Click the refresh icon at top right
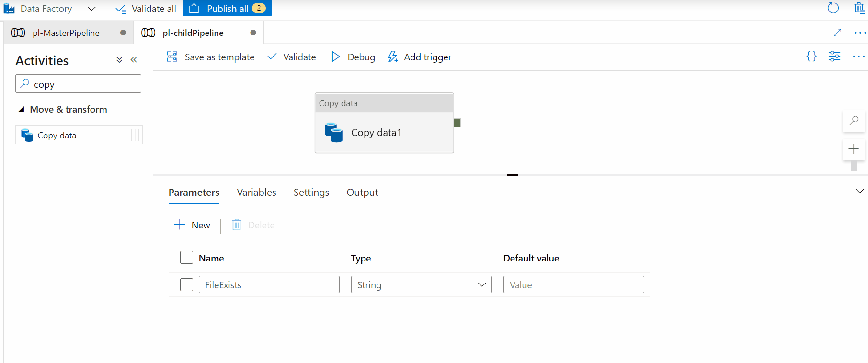This screenshot has width=868, height=363. pyautogui.click(x=834, y=8)
